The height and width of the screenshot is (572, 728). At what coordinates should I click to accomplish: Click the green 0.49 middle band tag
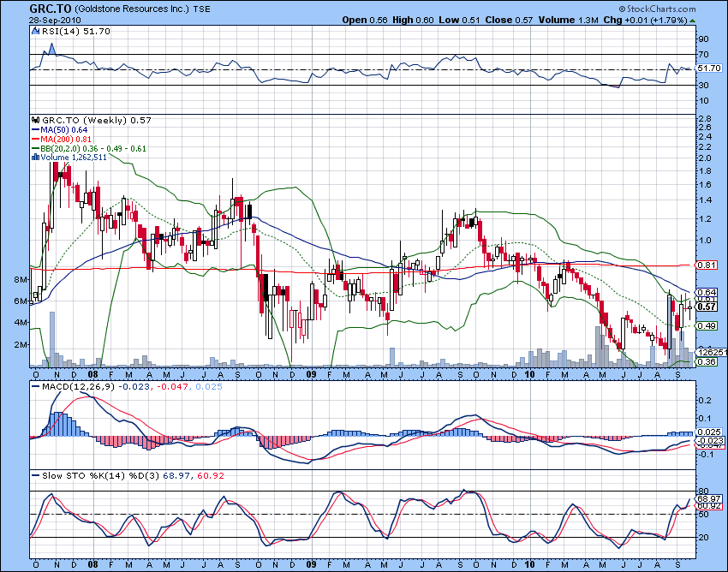[707, 326]
